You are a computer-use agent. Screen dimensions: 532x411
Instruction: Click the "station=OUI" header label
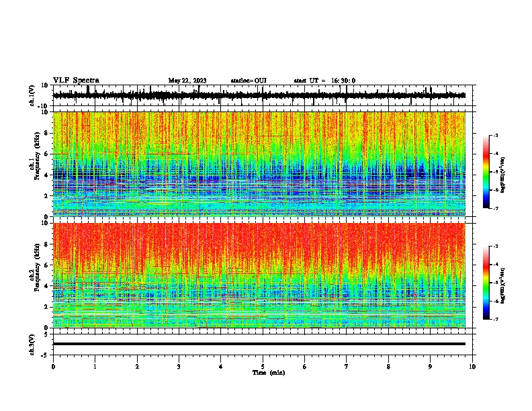click(x=249, y=81)
